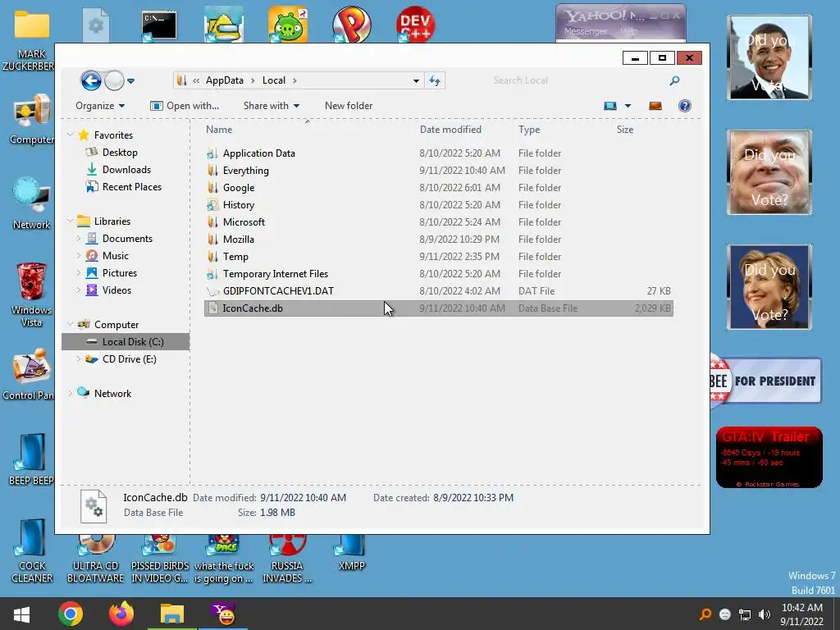Click the network tray icon
Image resolution: width=840 pixels, height=630 pixels.
pos(745,614)
